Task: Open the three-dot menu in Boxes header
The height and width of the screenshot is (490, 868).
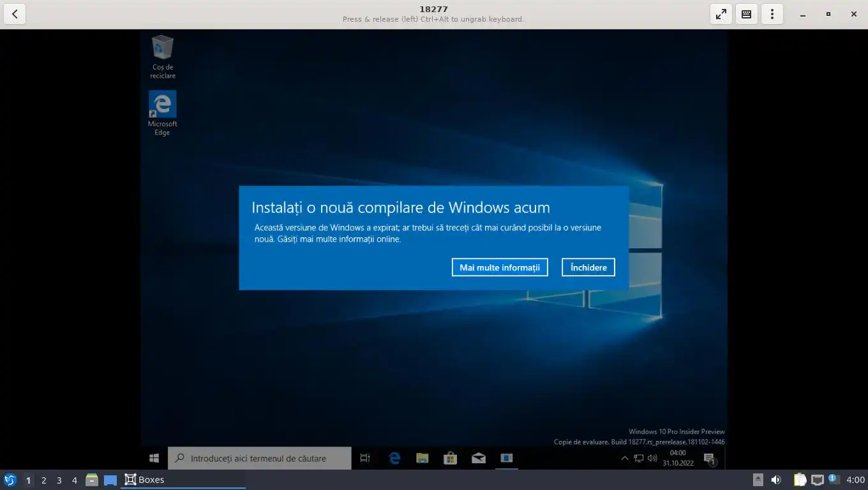Action: 772,13
